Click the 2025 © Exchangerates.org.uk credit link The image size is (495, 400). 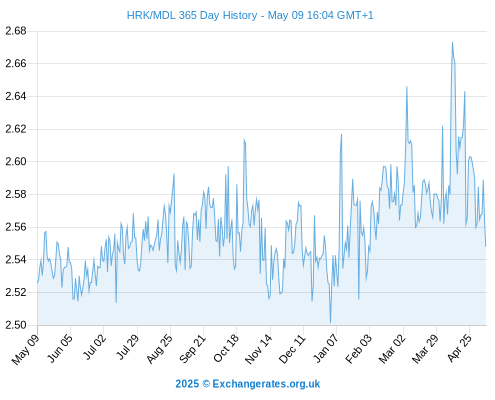pyautogui.click(x=248, y=384)
